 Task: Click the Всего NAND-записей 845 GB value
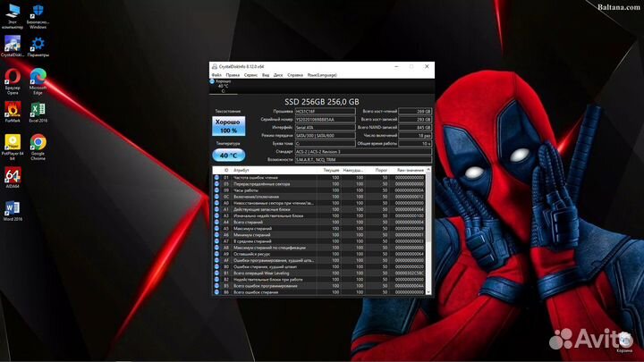pyautogui.click(x=415, y=127)
